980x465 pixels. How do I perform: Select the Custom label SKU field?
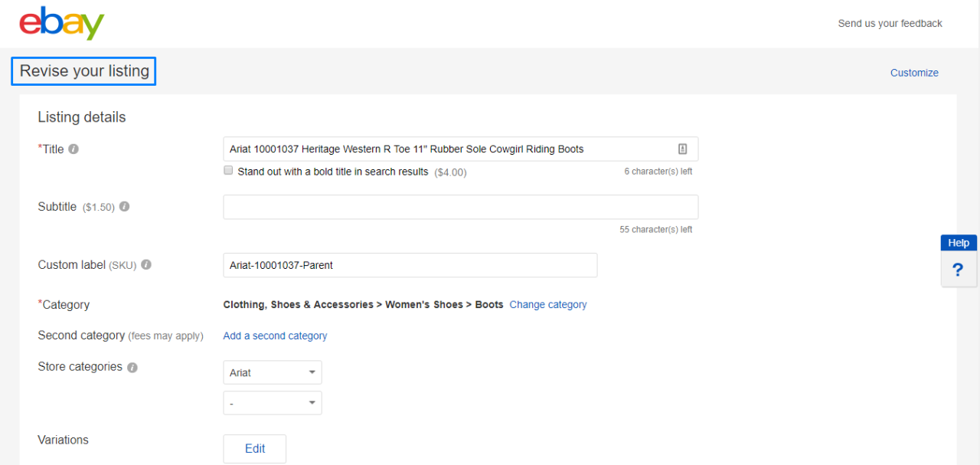click(410, 264)
